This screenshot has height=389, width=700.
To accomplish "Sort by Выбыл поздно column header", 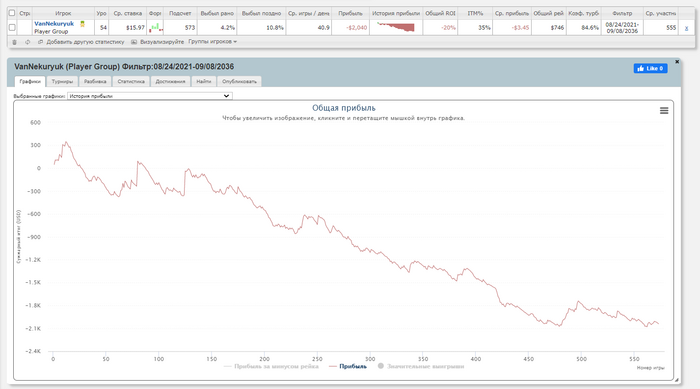I will point(261,13).
